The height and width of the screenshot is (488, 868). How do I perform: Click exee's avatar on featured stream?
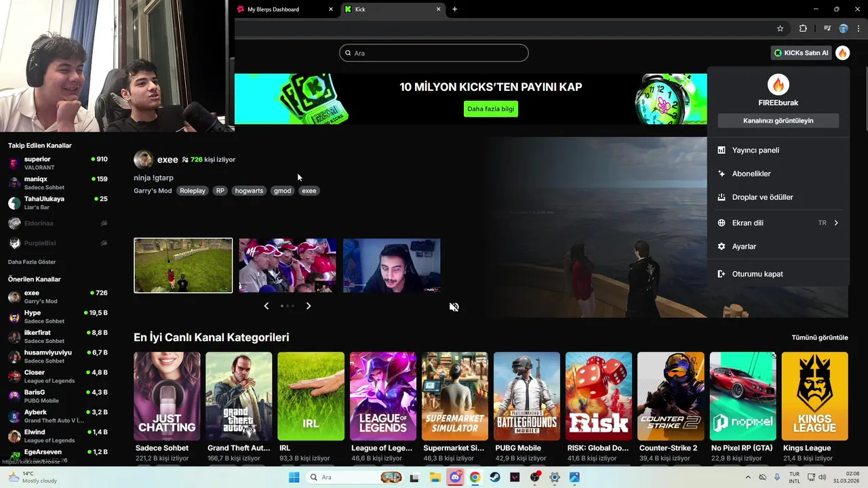[x=143, y=159]
